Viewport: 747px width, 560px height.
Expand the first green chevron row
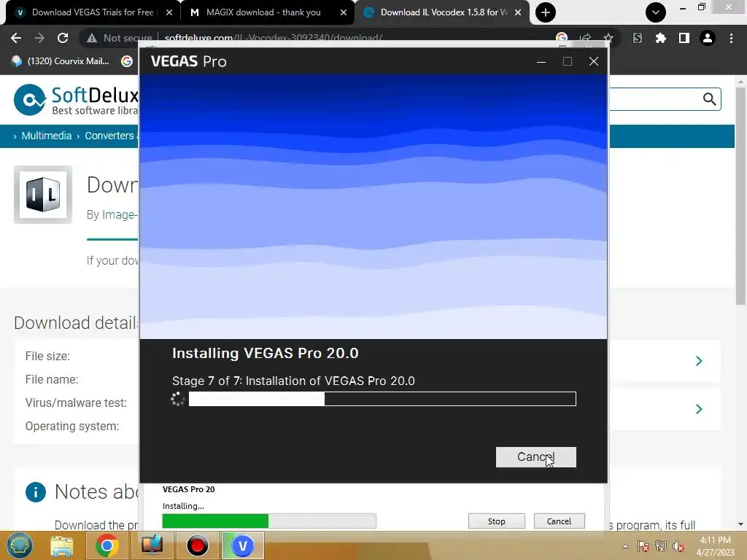click(x=699, y=361)
